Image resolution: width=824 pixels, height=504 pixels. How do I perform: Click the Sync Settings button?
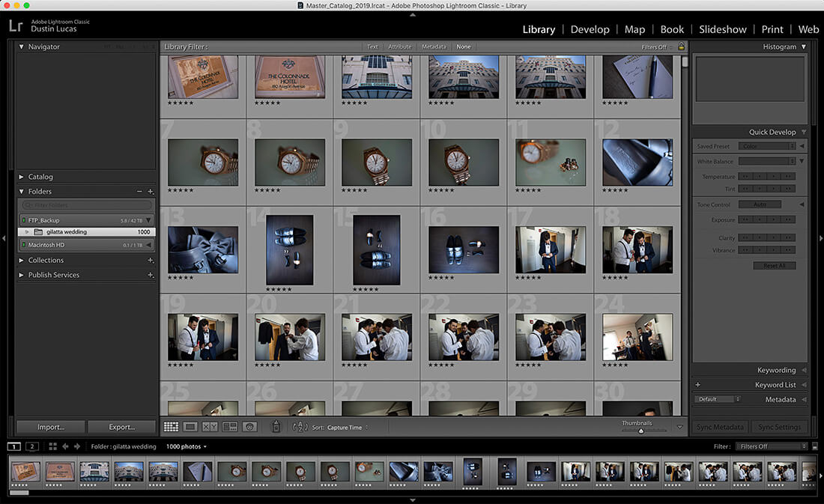click(x=779, y=427)
